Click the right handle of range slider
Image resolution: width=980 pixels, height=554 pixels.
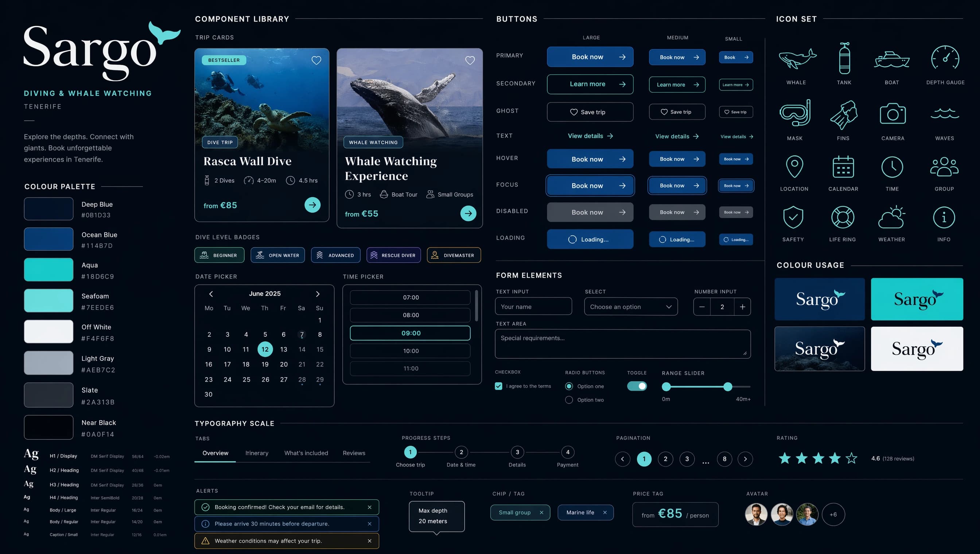[727, 387]
